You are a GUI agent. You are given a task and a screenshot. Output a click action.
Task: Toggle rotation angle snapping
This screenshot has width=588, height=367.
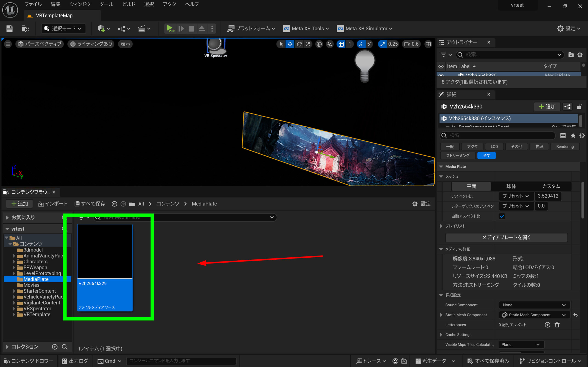tap(361, 44)
